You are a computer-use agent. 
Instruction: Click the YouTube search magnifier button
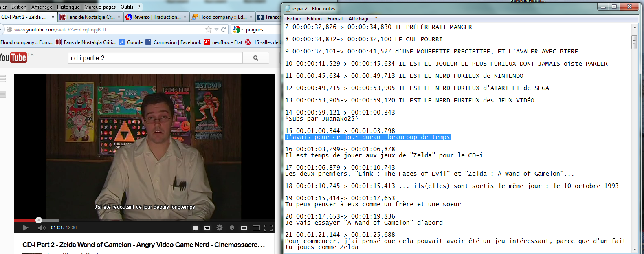tap(256, 58)
